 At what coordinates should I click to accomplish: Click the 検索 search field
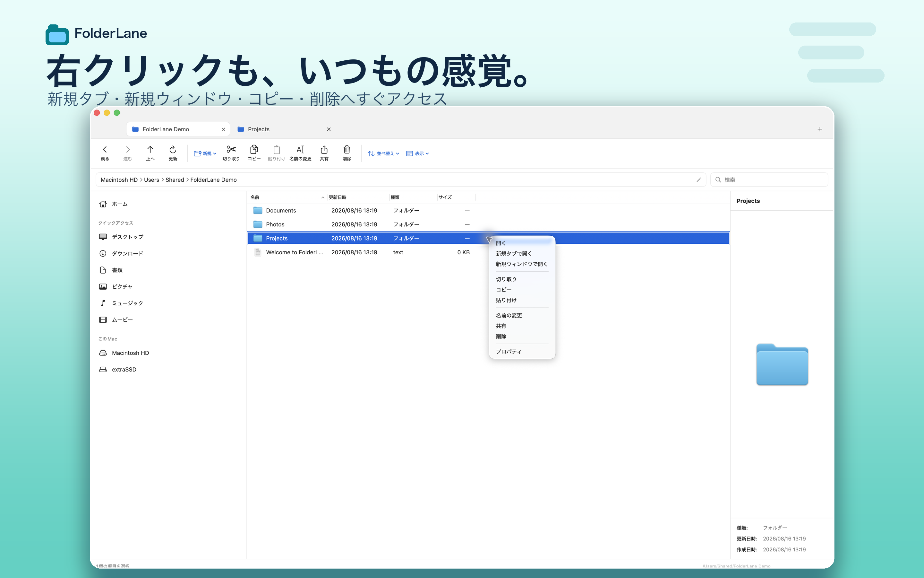(769, 180)
